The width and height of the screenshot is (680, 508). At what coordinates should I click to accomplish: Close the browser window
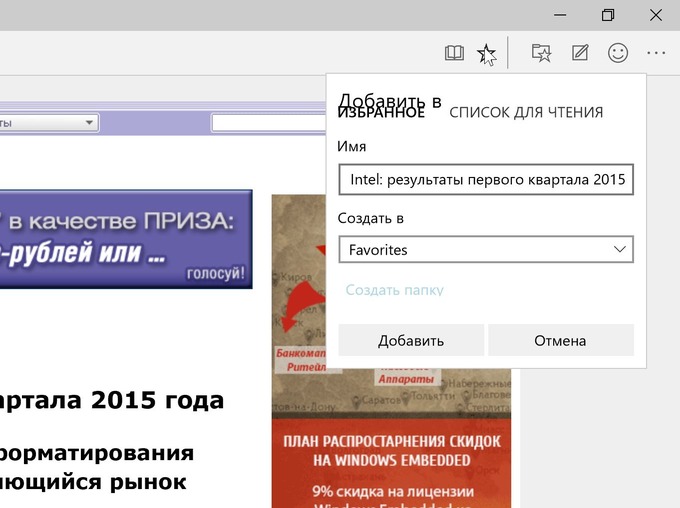(x=656, y=15)
